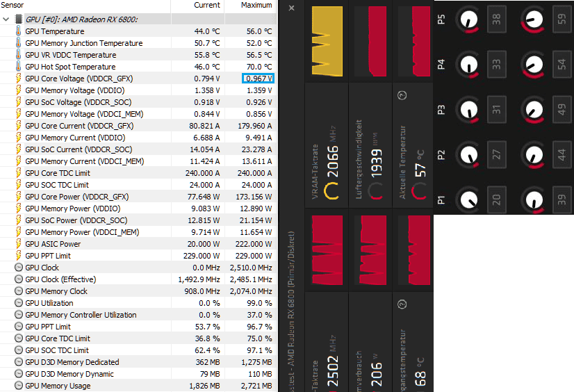Click the thermometer icon beside GPU VR VDDC Temperature

click(18, 54)
